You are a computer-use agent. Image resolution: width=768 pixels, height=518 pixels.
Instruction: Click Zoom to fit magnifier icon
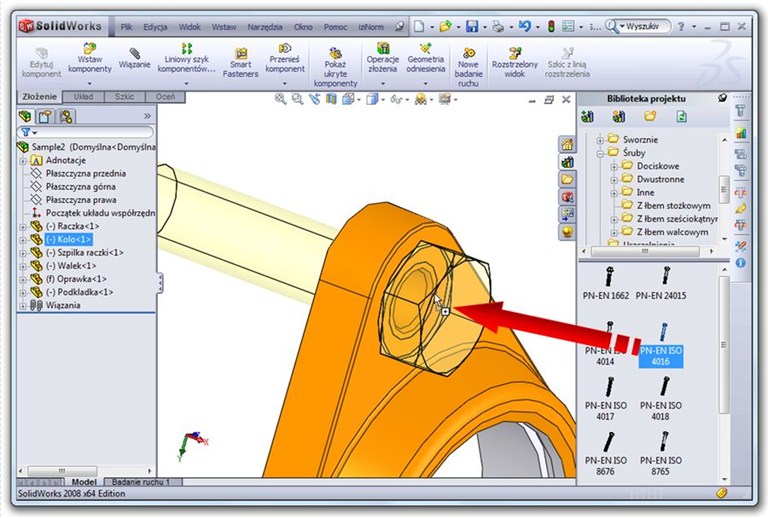click(281, 99)
